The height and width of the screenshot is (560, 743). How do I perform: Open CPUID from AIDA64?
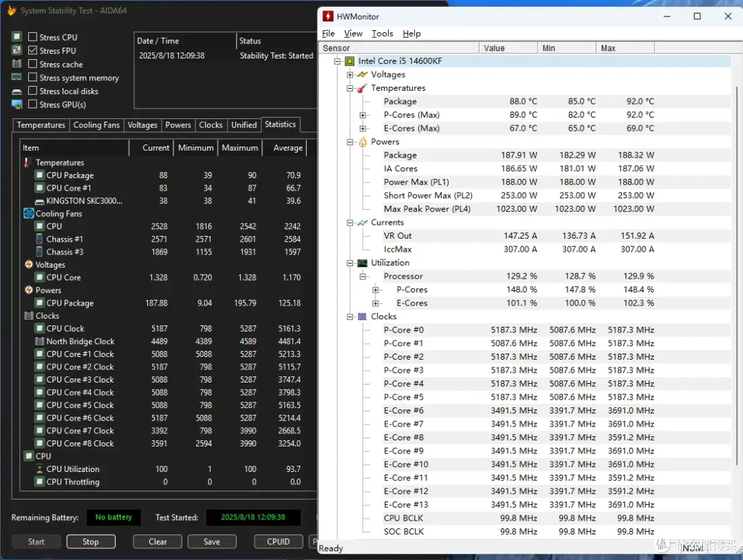pyautogui.click(x=278, y=541)
